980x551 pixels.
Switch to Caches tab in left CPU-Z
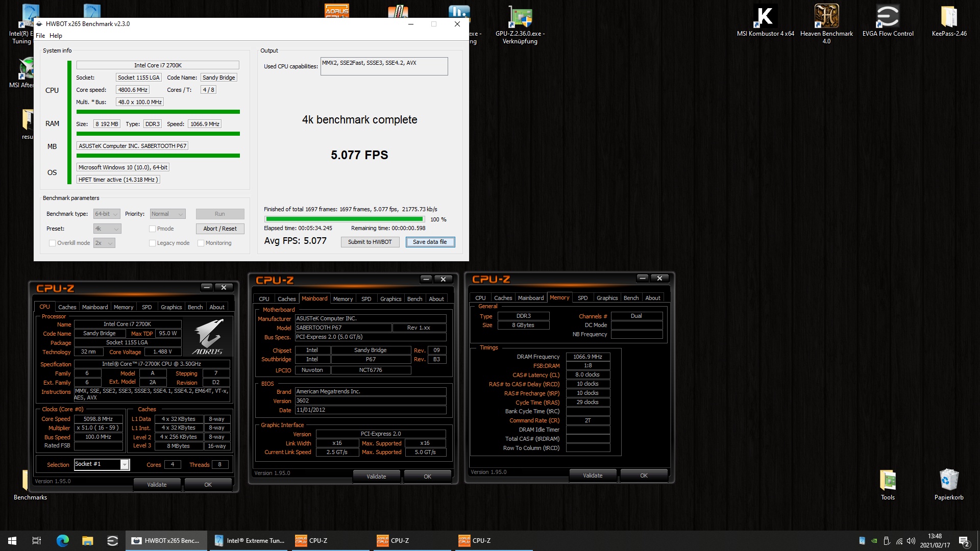point(67,307)
